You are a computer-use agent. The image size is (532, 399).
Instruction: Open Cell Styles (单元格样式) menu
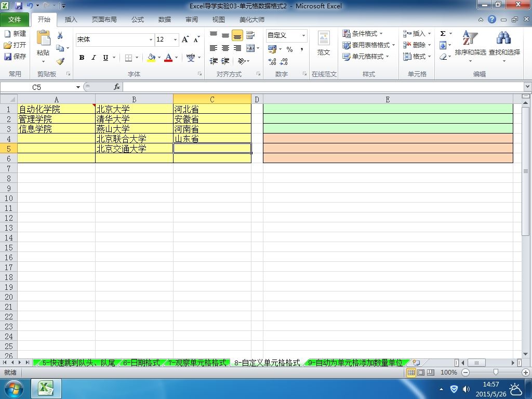pyautogui.click(x=365, y=57)
